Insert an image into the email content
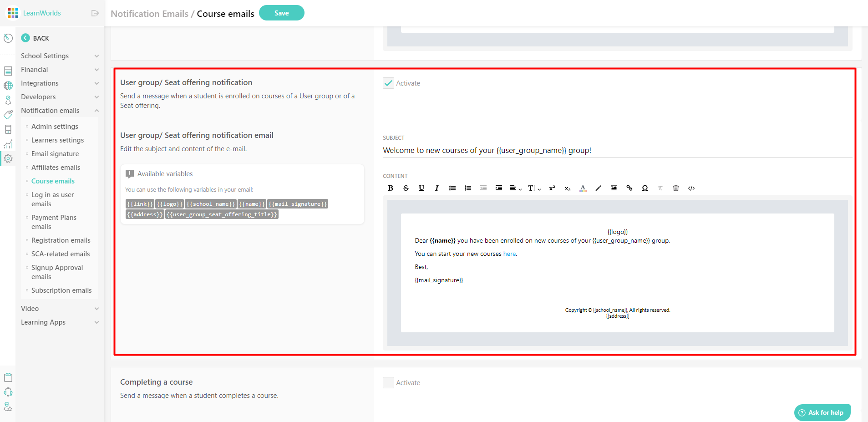Screen dimensions: 868x422 (614, 188)
